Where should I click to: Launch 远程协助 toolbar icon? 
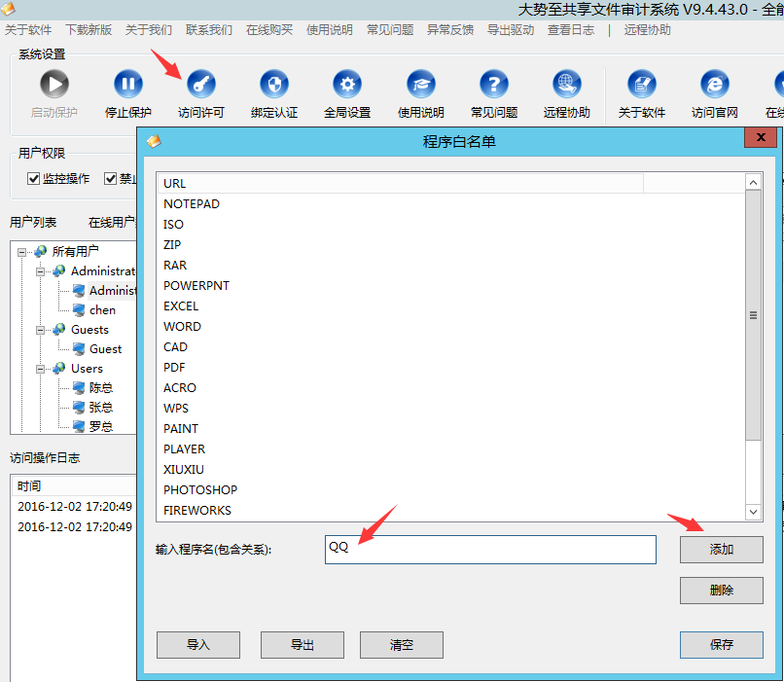[x=567, y=85]
